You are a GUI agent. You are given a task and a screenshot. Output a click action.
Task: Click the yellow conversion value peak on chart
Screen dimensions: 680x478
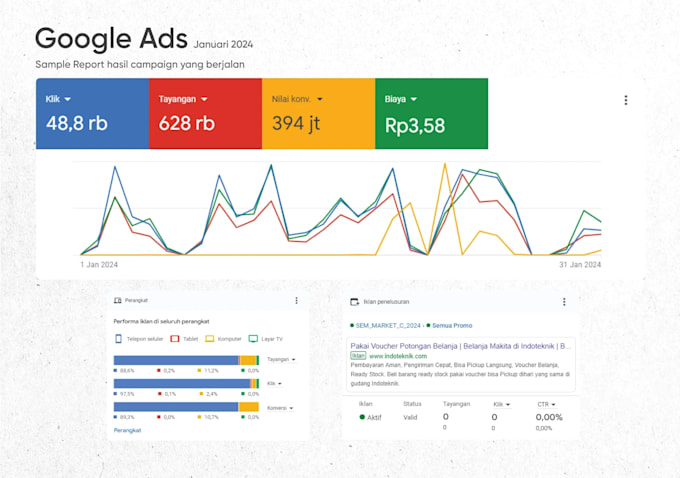pyautogui.click(x=445, y=164)
